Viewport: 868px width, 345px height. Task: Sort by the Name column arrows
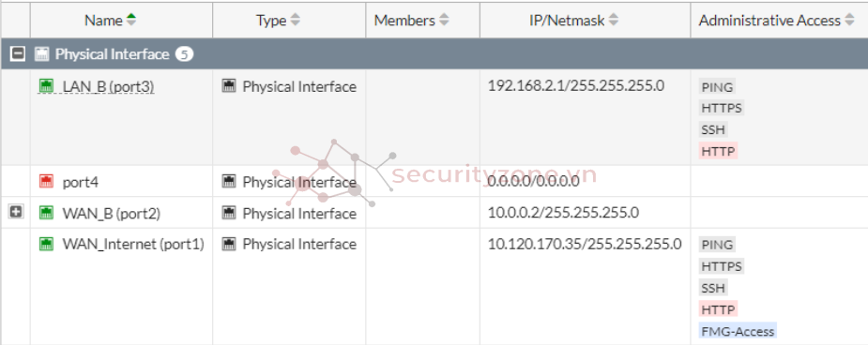pos(131,21)
